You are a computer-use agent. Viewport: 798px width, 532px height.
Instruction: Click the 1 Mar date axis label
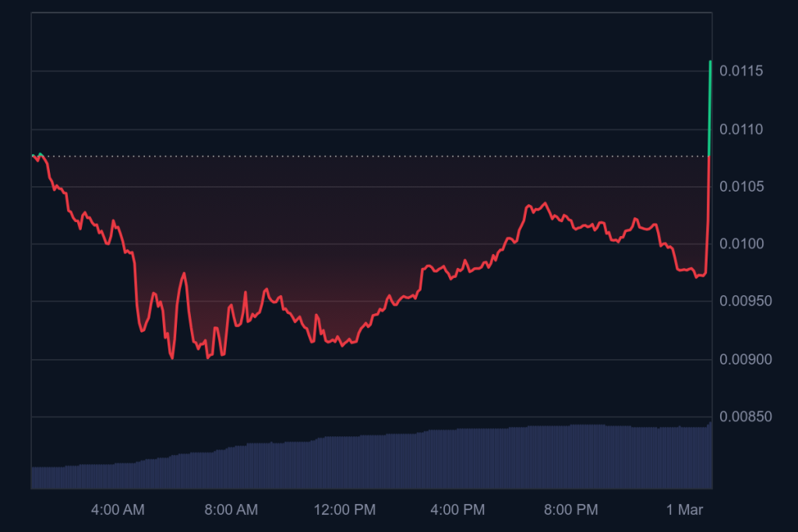click(x=686, y=510)
